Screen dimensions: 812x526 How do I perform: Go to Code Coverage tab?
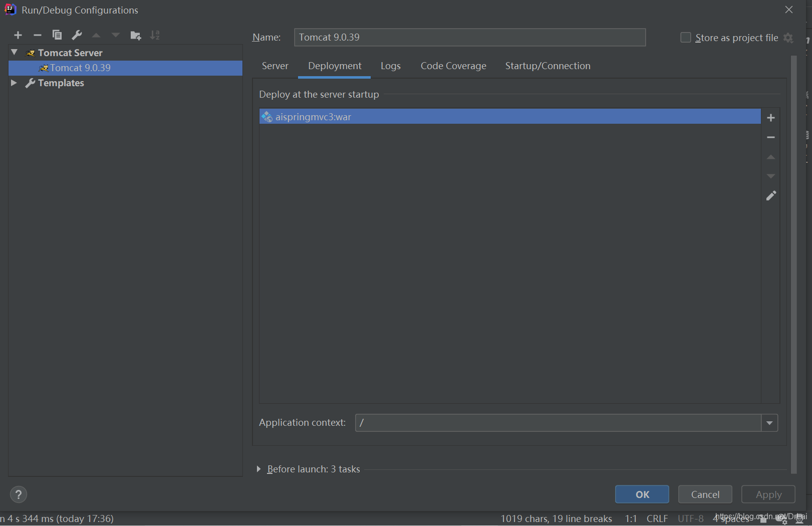[x=453, y=66]
